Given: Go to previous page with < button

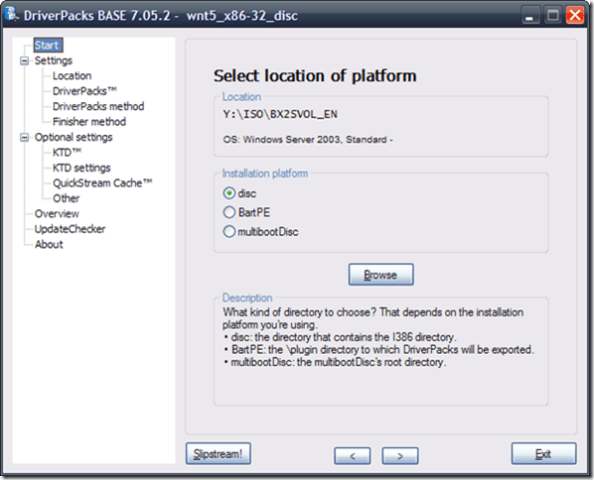Looking at the screenshot, I should [x=352, y=456].
